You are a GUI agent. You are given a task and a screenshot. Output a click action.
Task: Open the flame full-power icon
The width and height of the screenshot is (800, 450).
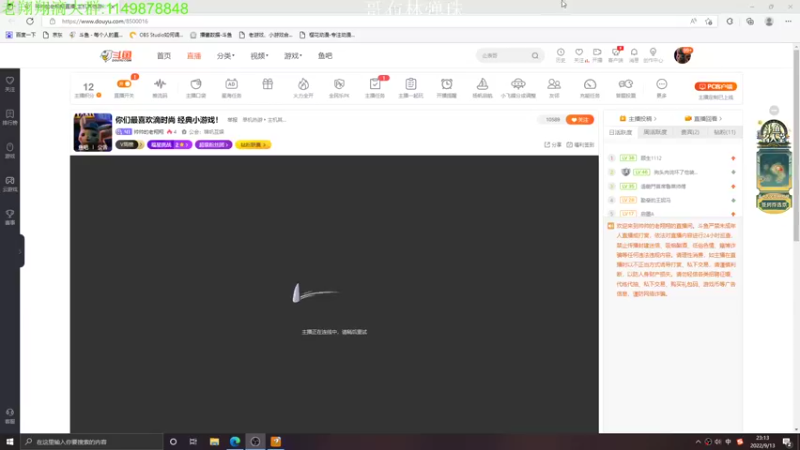[304, 84]
